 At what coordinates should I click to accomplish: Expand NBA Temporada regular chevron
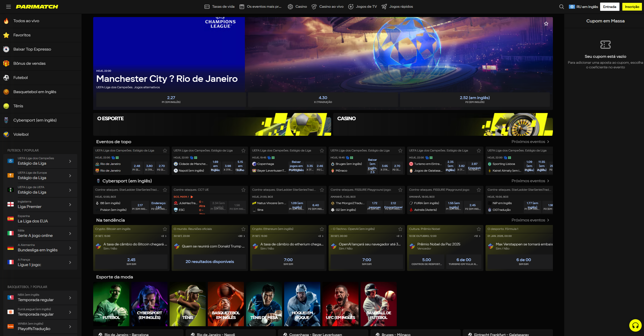point(70,298)
